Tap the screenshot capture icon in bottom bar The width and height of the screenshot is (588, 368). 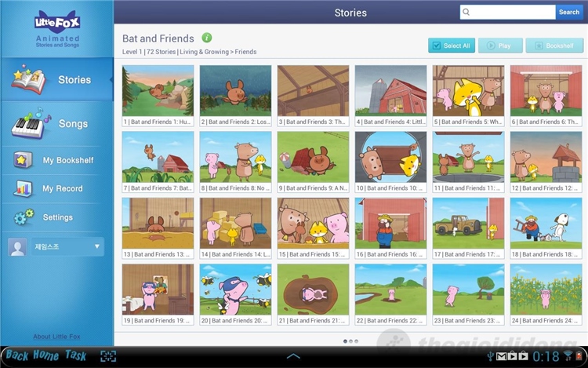pyautogui.click(x=108, y=356)
